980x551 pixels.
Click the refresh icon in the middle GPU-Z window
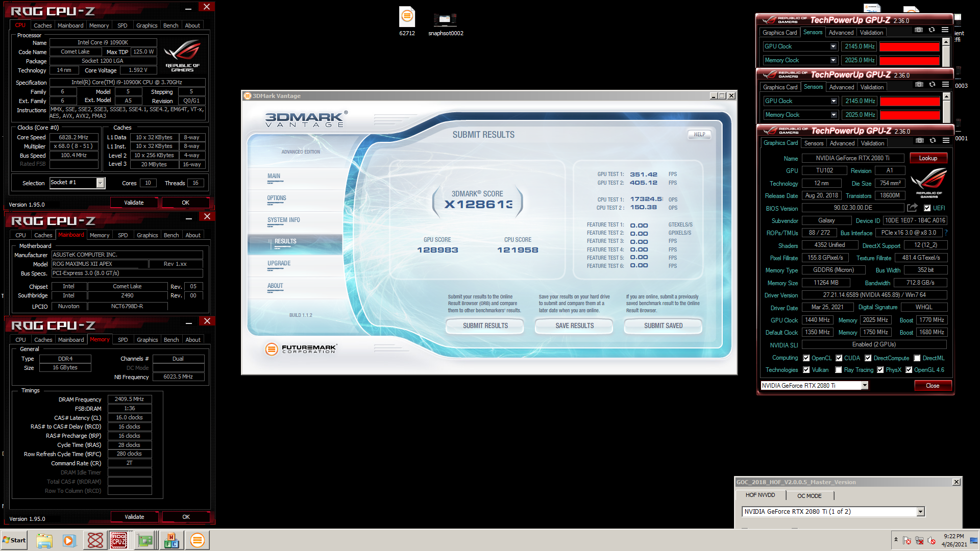[933, 85]
